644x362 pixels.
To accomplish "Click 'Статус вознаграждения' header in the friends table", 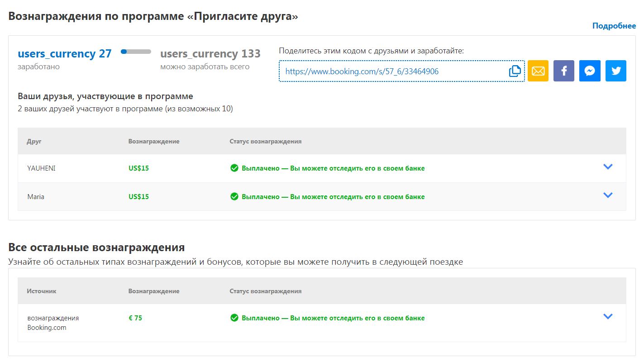I will pos(266,141).
